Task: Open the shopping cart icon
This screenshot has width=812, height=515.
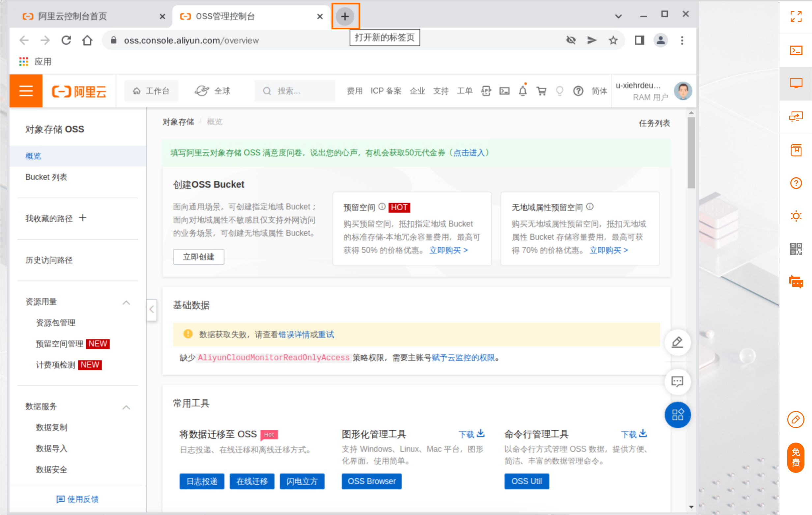Action: click(541, 91)
